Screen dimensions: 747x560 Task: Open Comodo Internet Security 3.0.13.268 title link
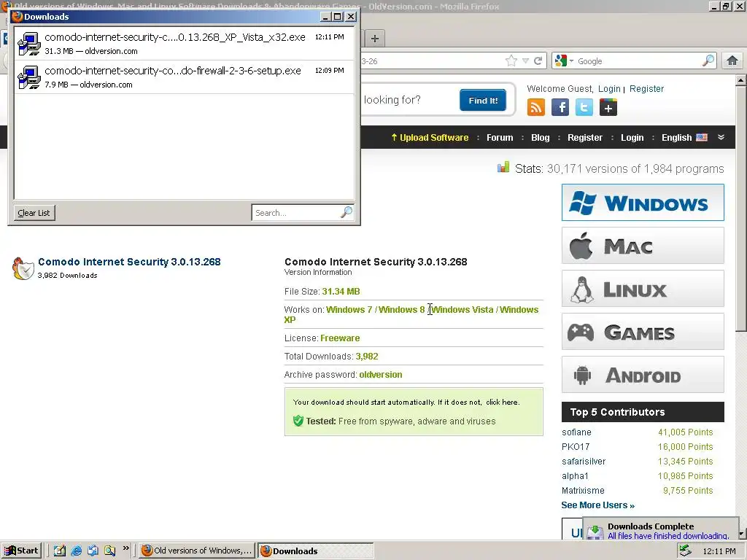pyautogui.click(x=129, y=262)
